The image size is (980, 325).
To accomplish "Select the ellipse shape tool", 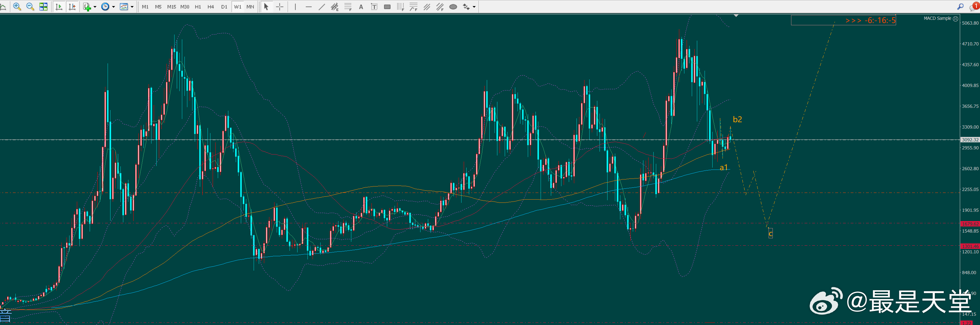I will pyautogui.click(x=453, y=6).
